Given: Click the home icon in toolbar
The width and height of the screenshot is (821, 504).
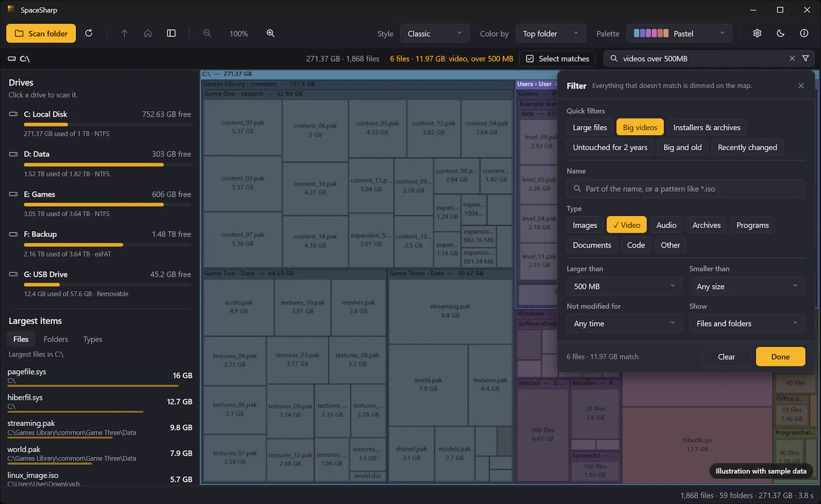Looking at the screenshot, I should click(x=148, y=33).
